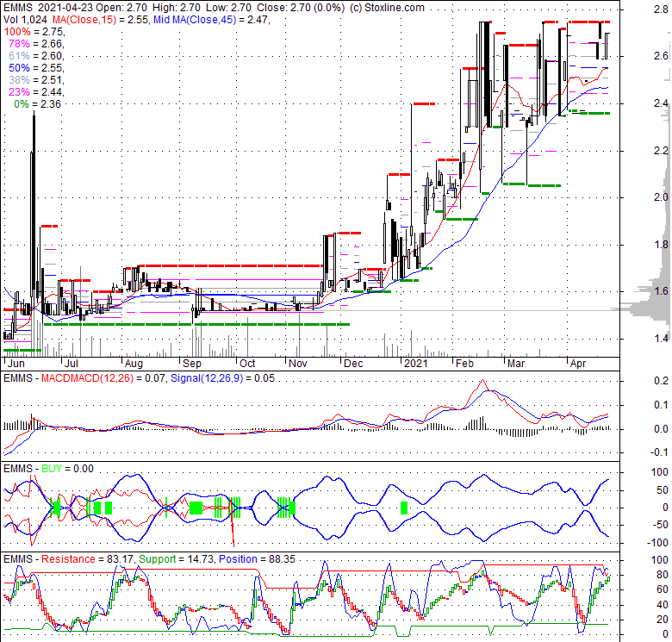
Task: Click the Jul label on time axis
Action: pos(71,364)
